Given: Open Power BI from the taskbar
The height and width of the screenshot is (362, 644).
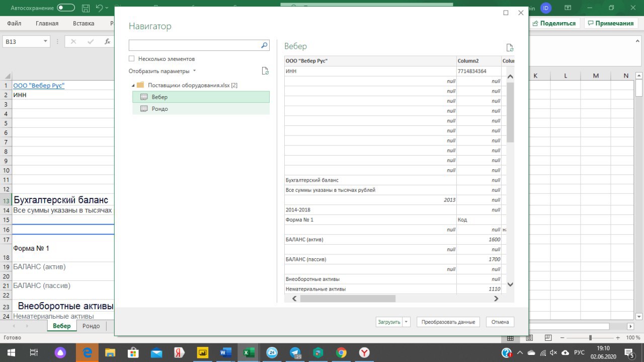Looking at the screenshot, I should pyautogui.click(x=203, y=352).
